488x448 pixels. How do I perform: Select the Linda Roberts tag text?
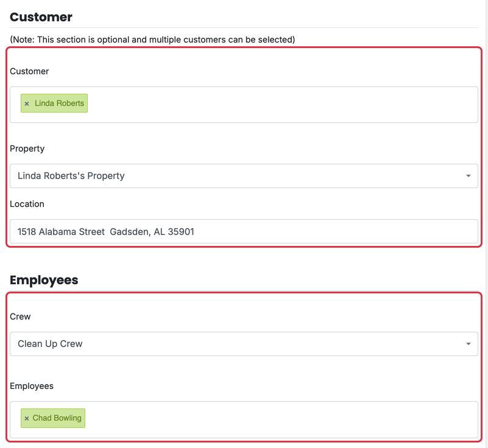tap(59, 103)
